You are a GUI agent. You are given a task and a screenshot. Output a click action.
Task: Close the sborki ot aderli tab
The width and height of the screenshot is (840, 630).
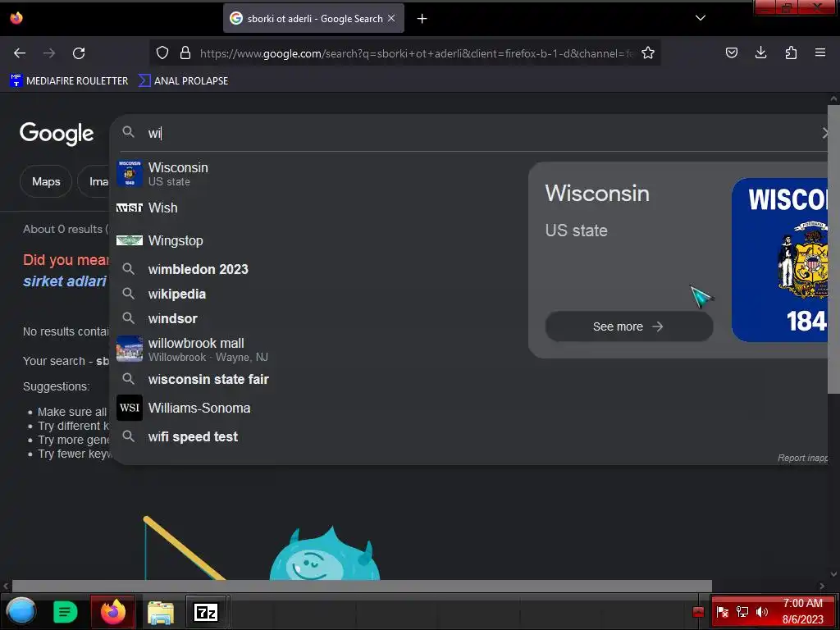pos(391,18)
